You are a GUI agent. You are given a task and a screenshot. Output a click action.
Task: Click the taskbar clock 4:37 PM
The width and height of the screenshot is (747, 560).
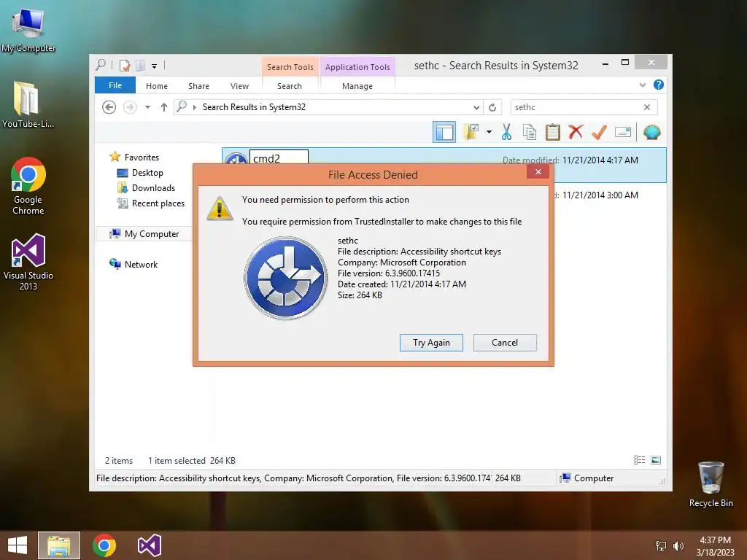coord(715,545)
